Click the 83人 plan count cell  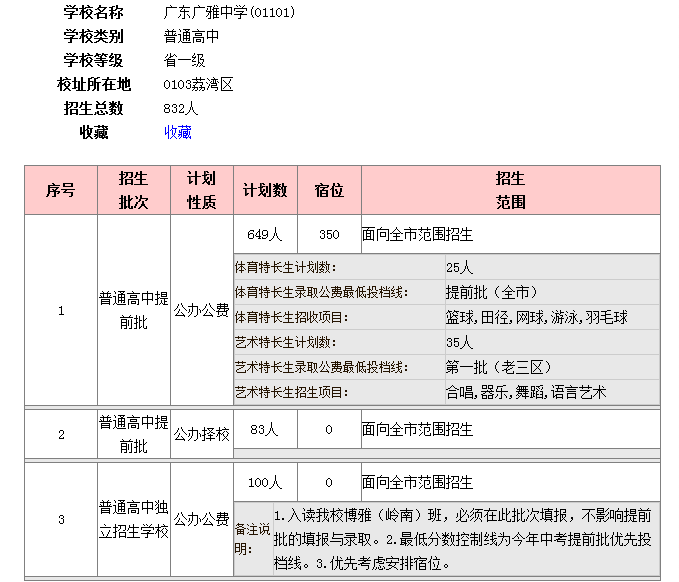(265, 429)
